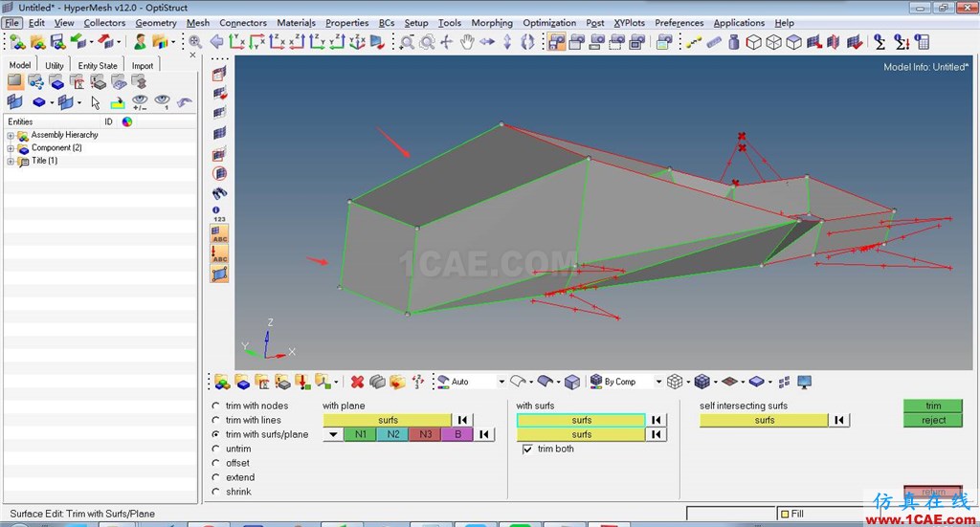Click the Save Model toolbar icon
This screenshot has height=527, width=980.
(x=57, y=42)
